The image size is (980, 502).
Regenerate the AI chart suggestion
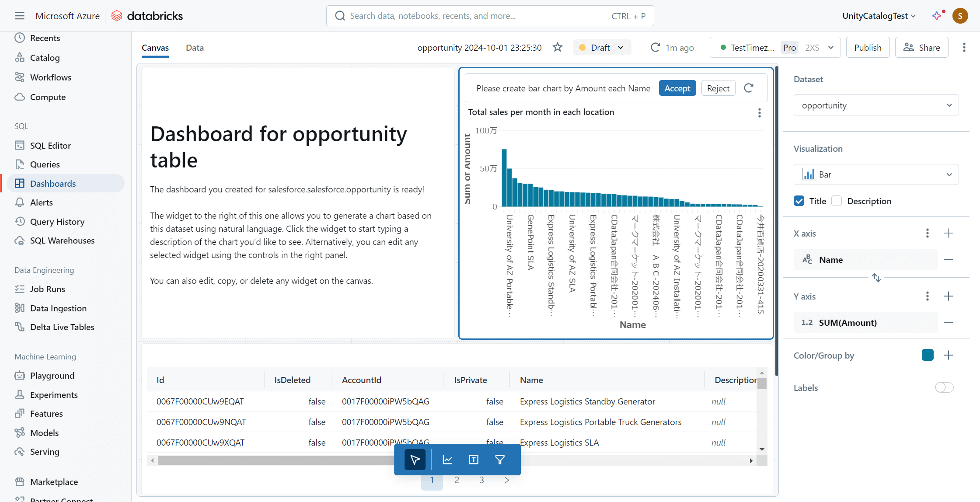point(749,88)
